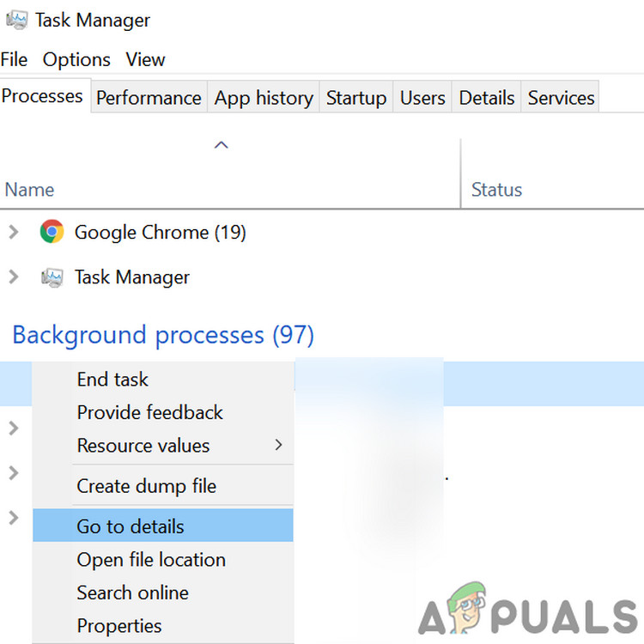
Task: Open the Options menu
Action: pos(76,59)
